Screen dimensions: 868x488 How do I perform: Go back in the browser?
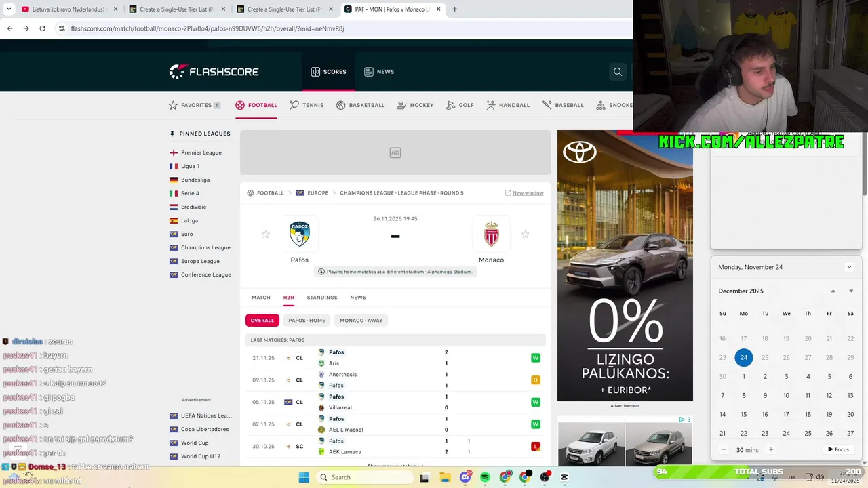click(9, 28)
